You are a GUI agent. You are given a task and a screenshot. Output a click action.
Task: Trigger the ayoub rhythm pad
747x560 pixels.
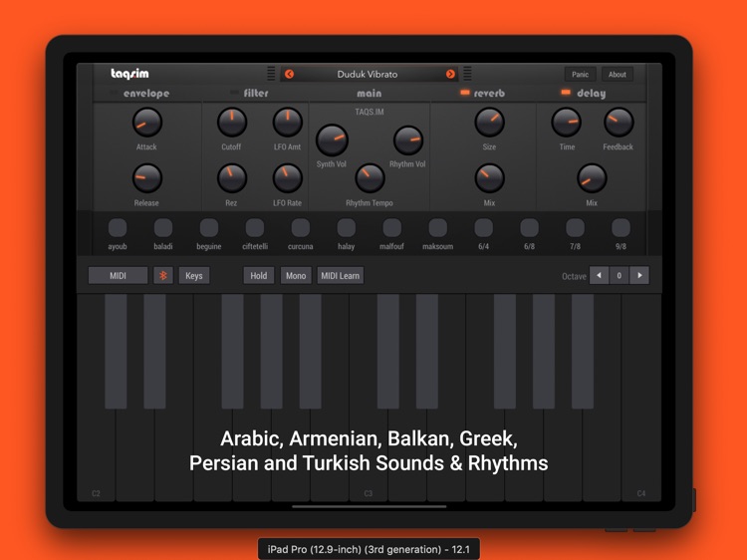118,228
